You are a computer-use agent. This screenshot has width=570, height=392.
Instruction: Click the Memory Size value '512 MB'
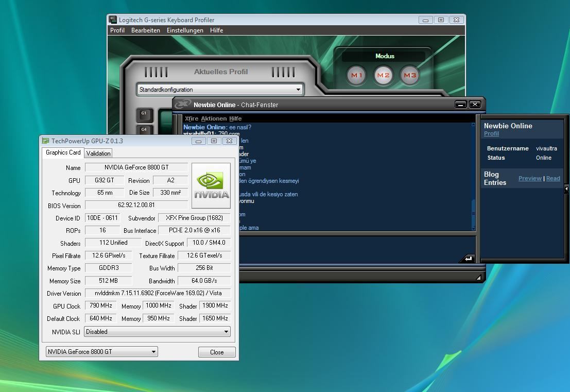tap(108, 281)
